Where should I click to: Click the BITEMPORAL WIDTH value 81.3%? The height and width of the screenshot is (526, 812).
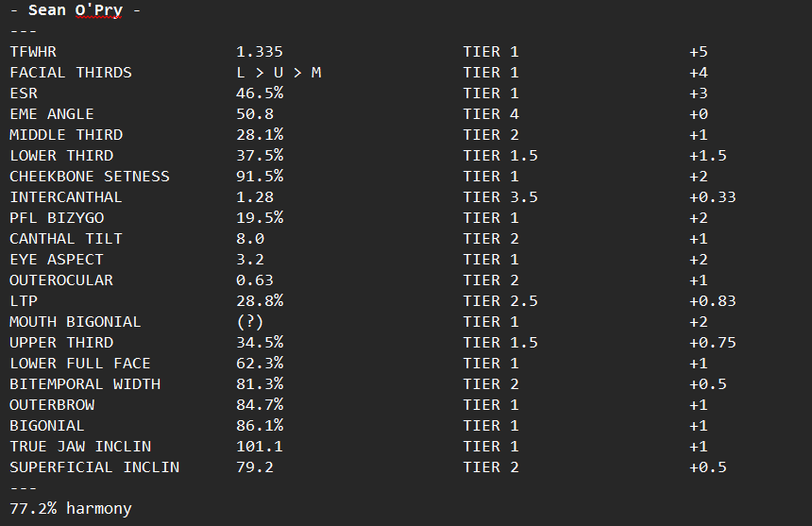[x=260, y=383]
